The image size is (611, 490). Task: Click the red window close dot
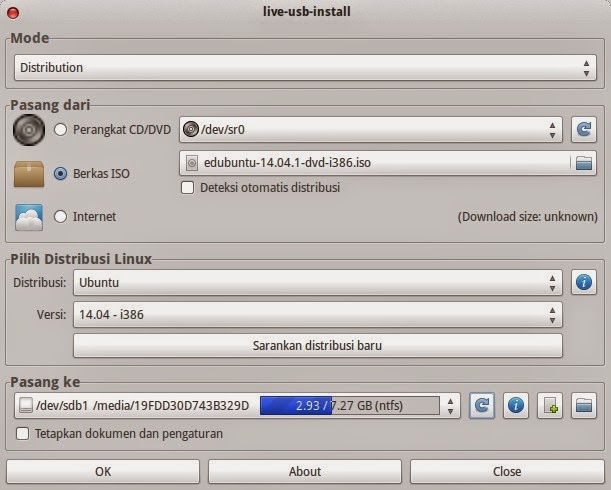(13, 13)
